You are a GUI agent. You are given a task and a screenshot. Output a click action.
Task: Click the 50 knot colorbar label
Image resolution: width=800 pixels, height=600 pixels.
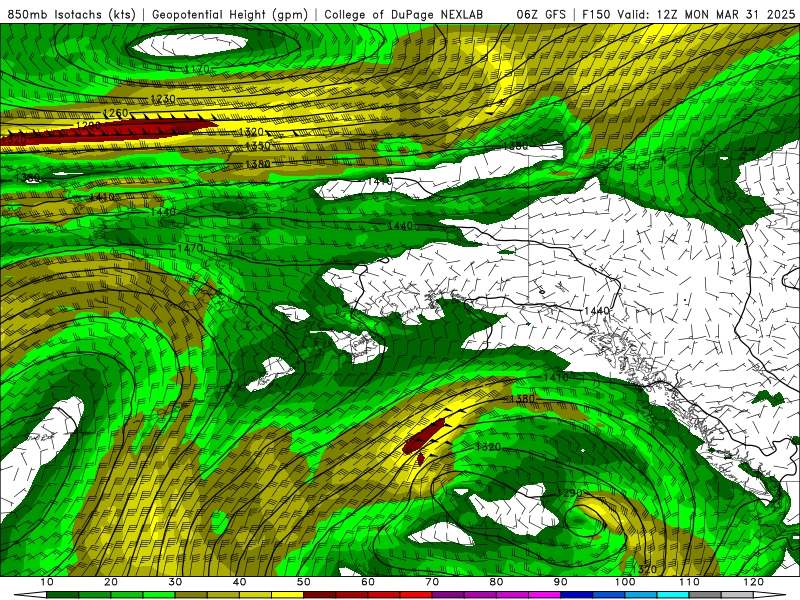pyautogui.click(x=304, y=582)
